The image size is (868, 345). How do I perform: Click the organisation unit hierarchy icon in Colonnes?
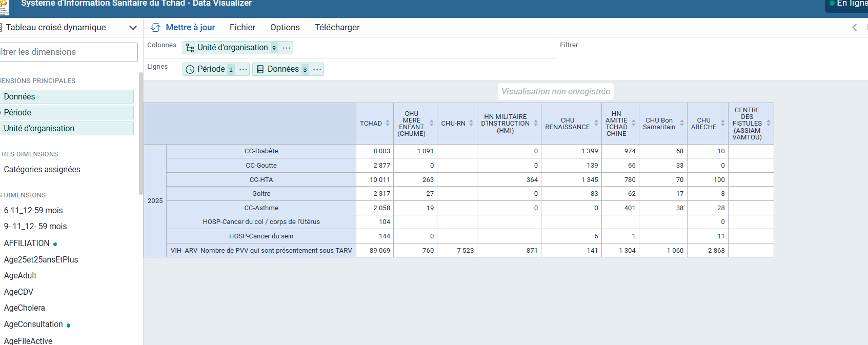190,48
